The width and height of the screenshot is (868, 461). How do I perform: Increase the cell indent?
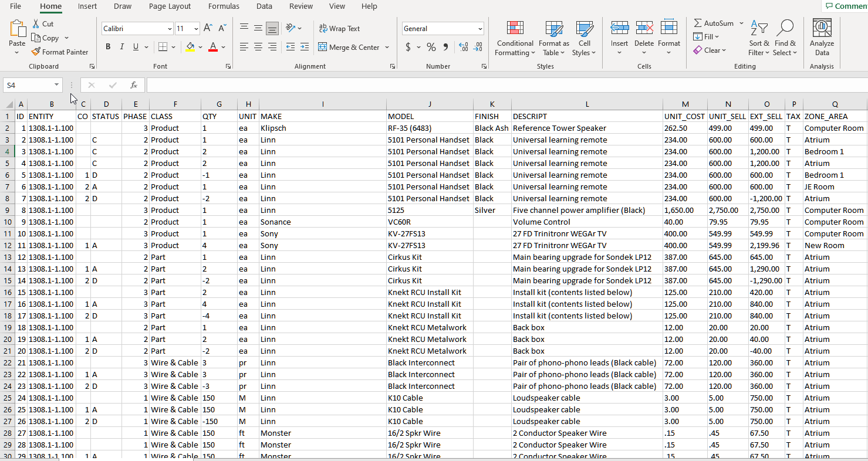[305, 47]
